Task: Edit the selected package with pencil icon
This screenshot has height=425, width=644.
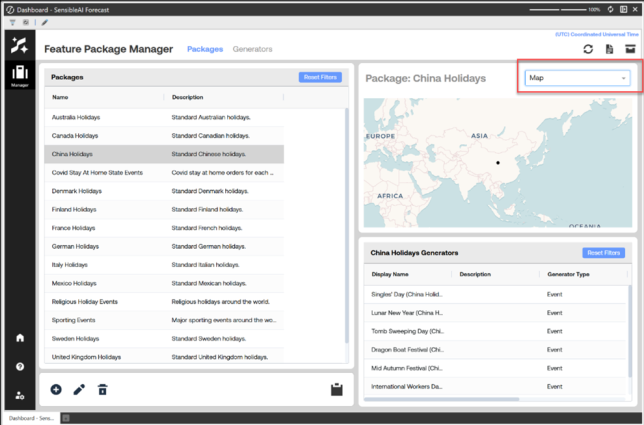Action: coord(79,389)
